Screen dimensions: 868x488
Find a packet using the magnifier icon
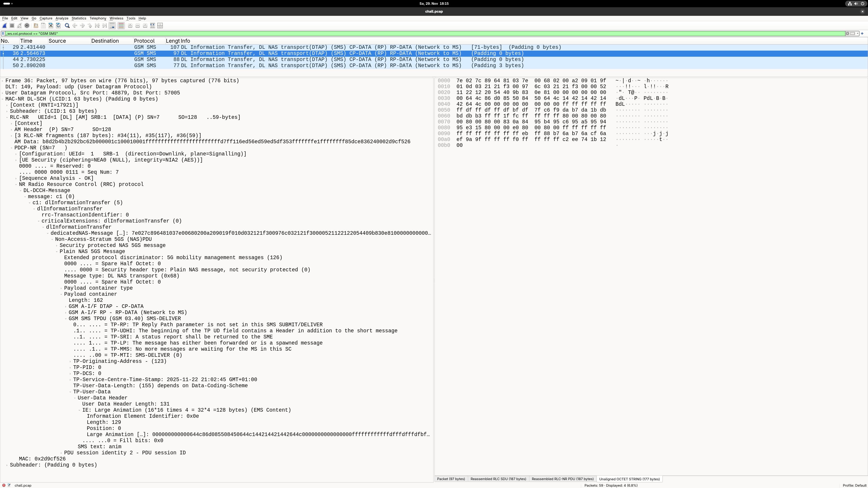click(x=67, y=26)
